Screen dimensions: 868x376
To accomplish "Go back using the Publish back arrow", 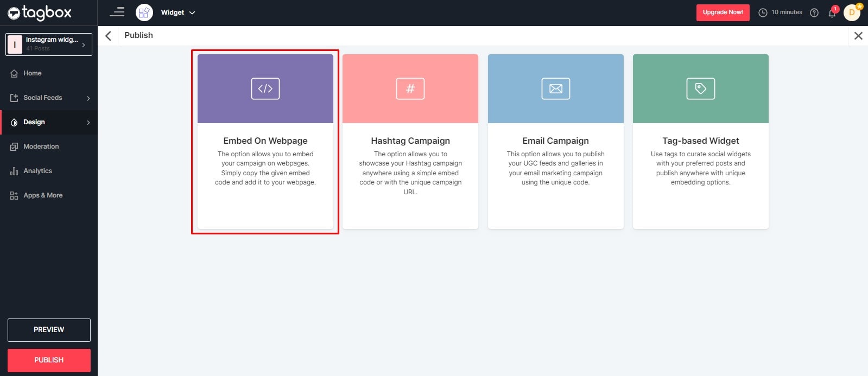I will 108,36.
